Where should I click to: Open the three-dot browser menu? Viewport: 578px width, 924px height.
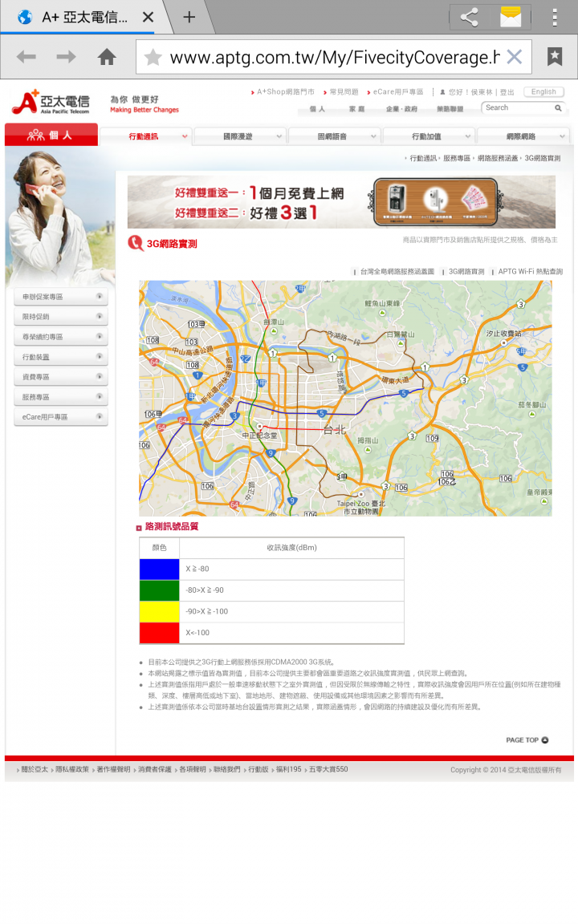click(x=555, y=17)
